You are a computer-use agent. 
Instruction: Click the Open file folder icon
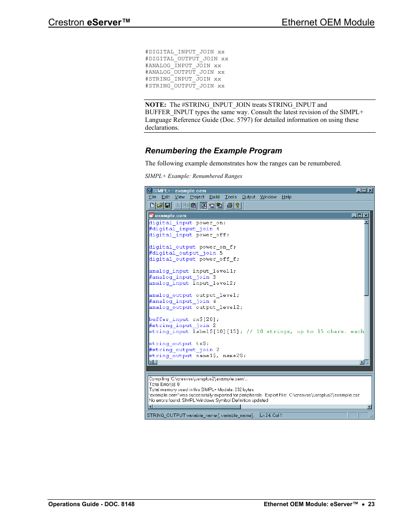point(160,205)
